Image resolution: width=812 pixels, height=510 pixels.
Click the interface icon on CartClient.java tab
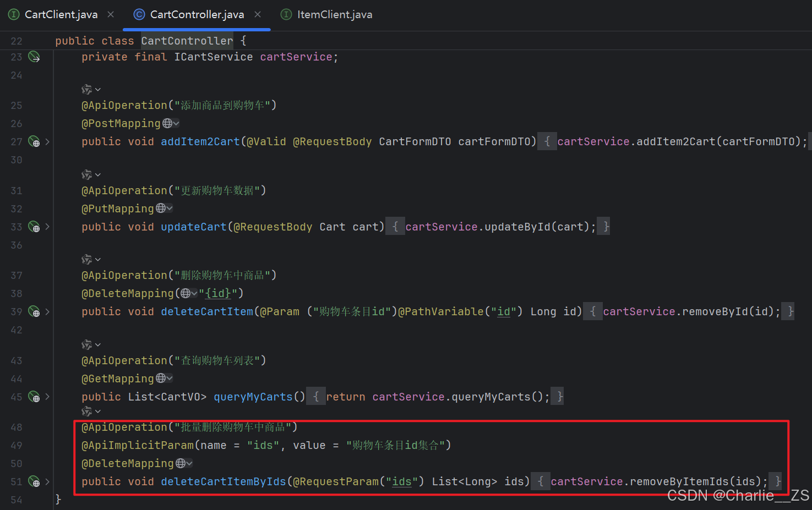[14, 14]
